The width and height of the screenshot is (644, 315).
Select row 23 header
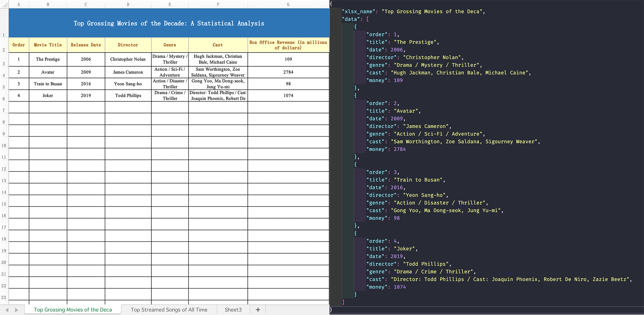4,294
